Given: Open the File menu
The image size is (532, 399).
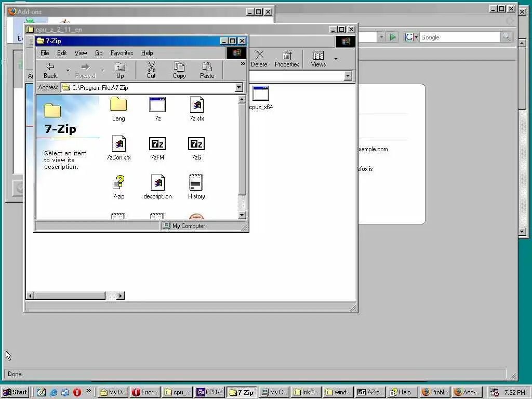Looking at the screenshot, I should click(45, 53).
